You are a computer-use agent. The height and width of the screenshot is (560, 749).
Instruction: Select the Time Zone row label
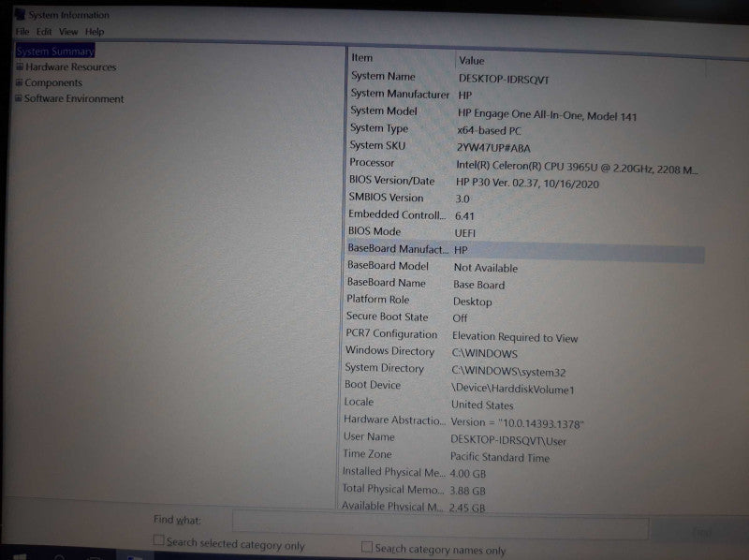pyautogui.click(x=367, y=454)
